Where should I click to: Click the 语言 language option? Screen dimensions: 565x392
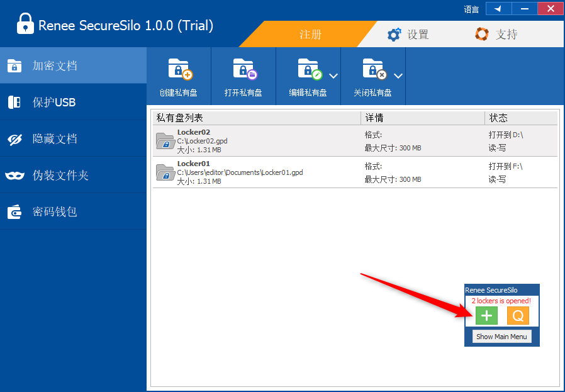point(471,9)
